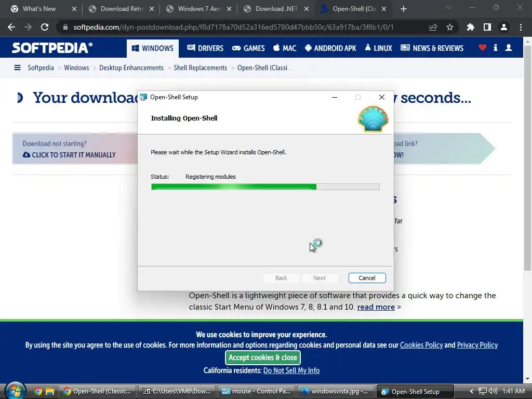The height and width of the screenshot is (399, 532).
Task: Click Shell Replacements breadcrumb
Action: coord(200,68)
